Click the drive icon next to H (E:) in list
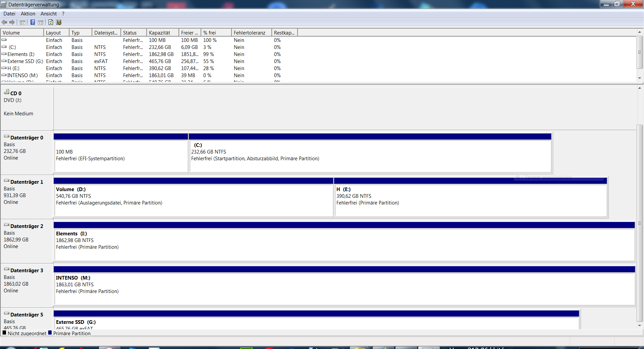 pos(4,68)
